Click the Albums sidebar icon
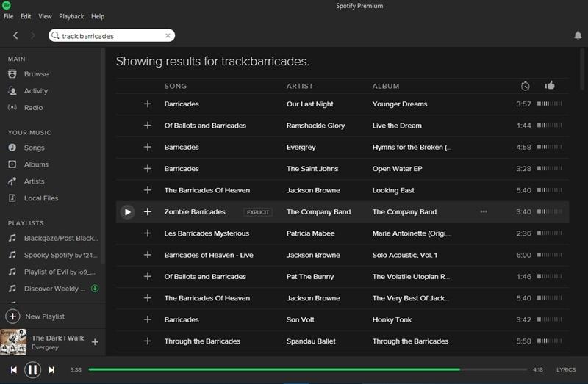Screen dimensions: 588x384 click(12, 164)
